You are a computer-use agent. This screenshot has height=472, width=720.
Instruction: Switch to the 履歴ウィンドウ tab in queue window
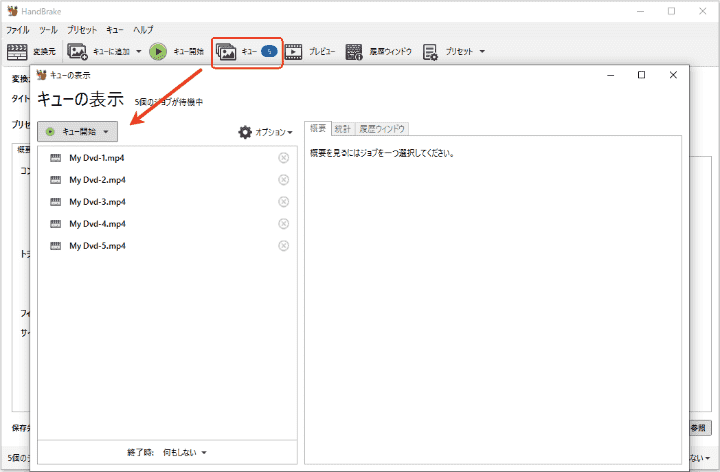click(382, 129)
